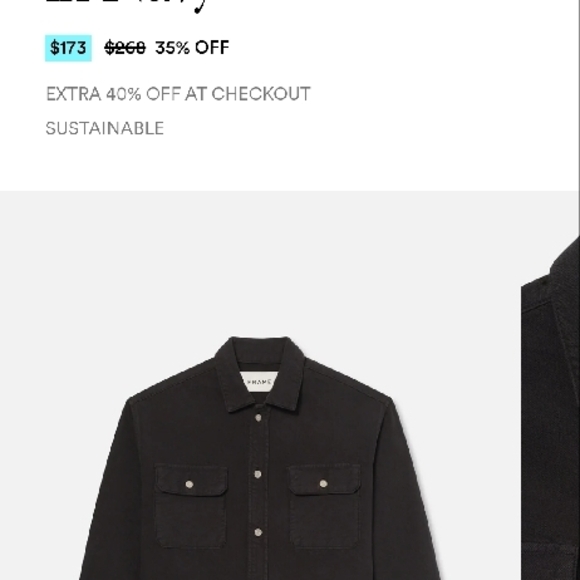This screenshot has width=580, height=580.
Task: Select the 35% OFF discount label
Action: tap(192, 48)
